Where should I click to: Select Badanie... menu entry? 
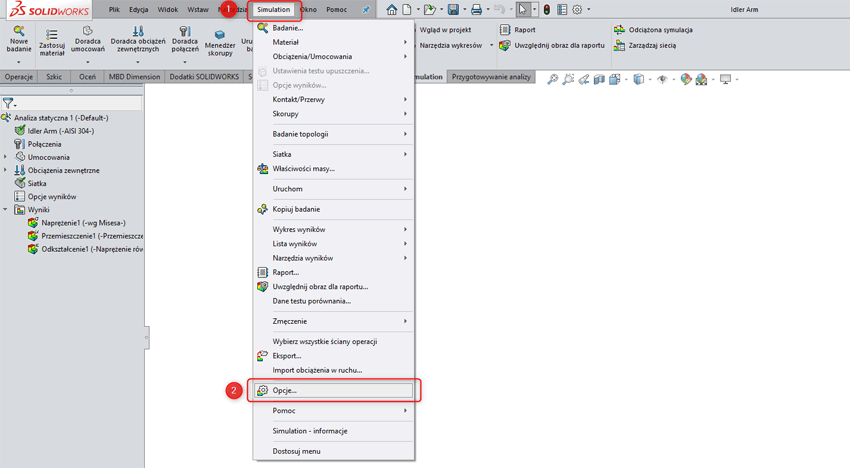333,28
